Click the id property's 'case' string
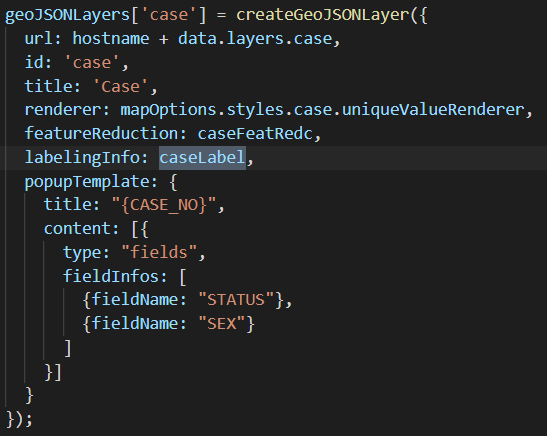The width and height of the screenshot is (547, 436). pos(92,63)
